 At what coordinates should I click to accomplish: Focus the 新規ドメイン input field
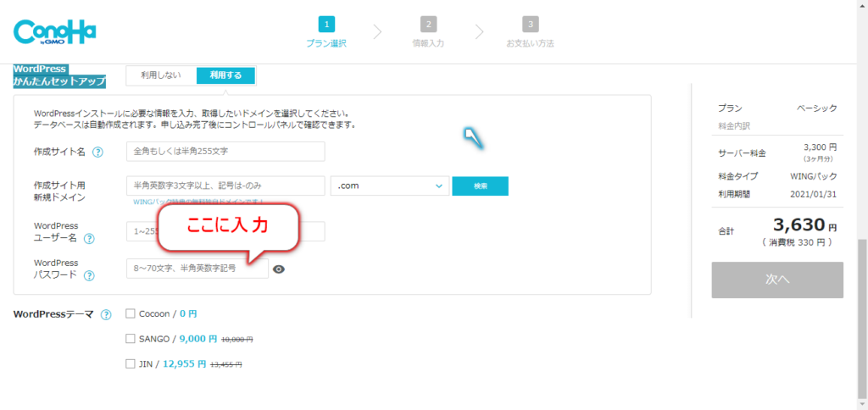[x=225, y=186]
